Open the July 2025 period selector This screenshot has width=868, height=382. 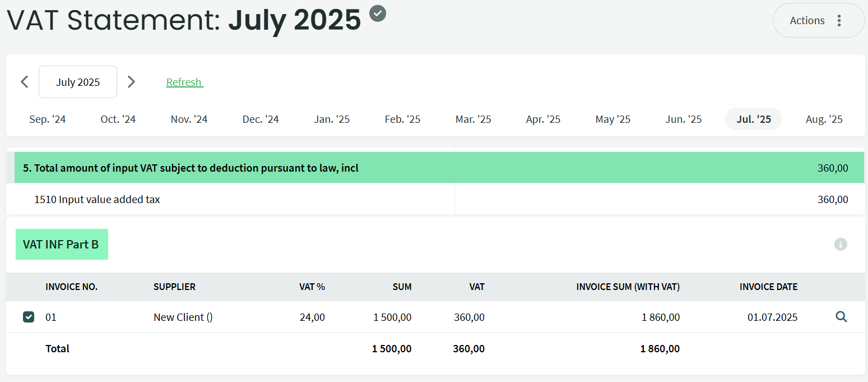(78, 82)
